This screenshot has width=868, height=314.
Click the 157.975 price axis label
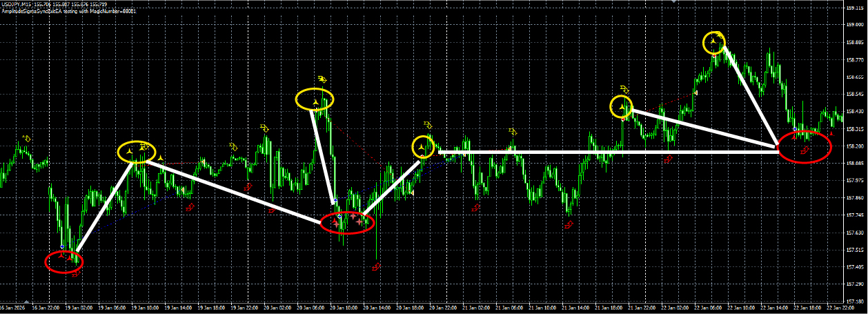pos(855,181)
